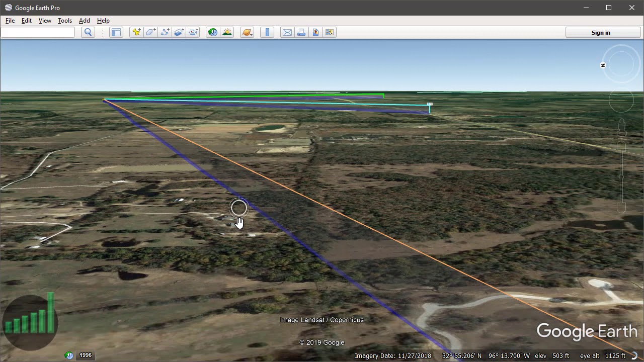The image size is (644, 362).
Task: Select the Add Image Overlay tool
Action: pos(179,32)
